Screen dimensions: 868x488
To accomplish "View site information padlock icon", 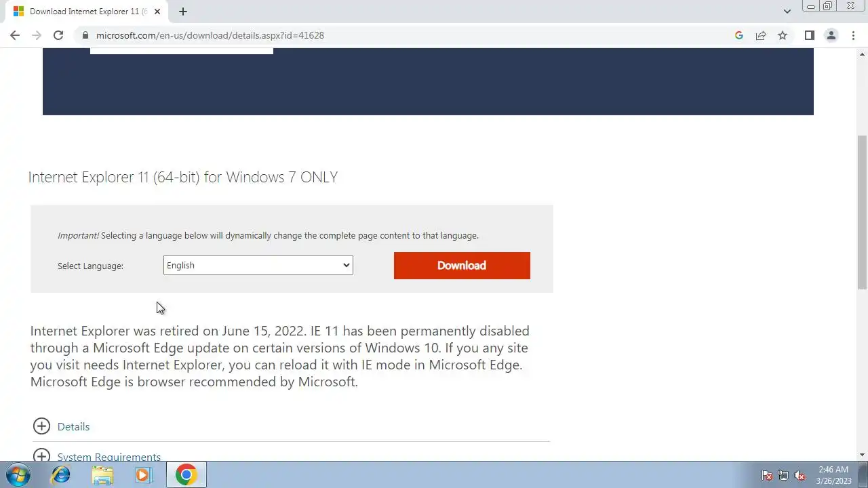I will tap(85, 35).
